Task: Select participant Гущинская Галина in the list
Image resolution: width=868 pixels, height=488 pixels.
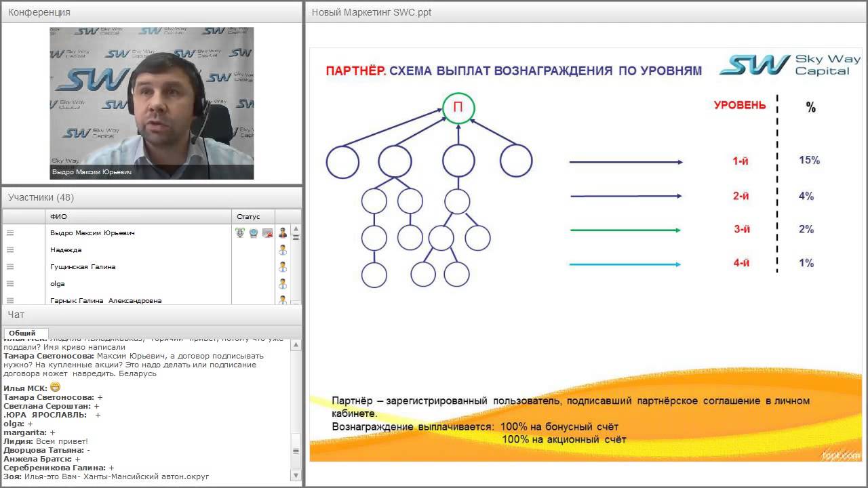Action: [83, 266]
